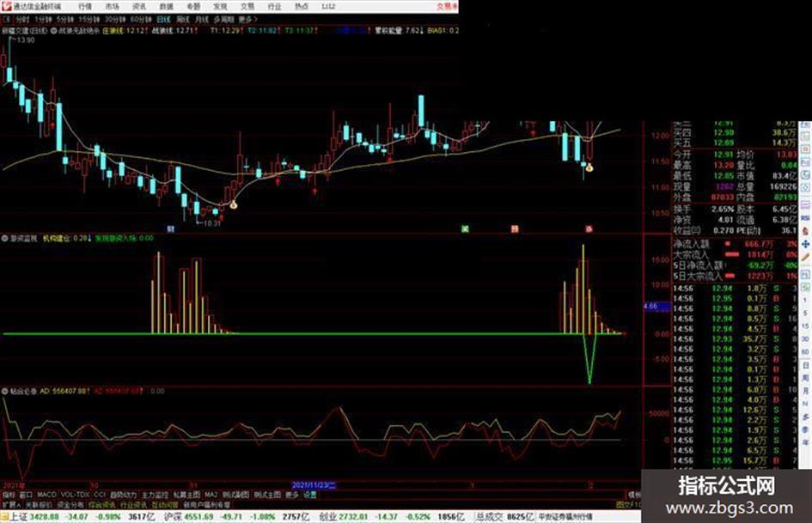The image size is (812, 523).
Task: Select the 日线 daily chart tab
Action: tap(163, 19)
